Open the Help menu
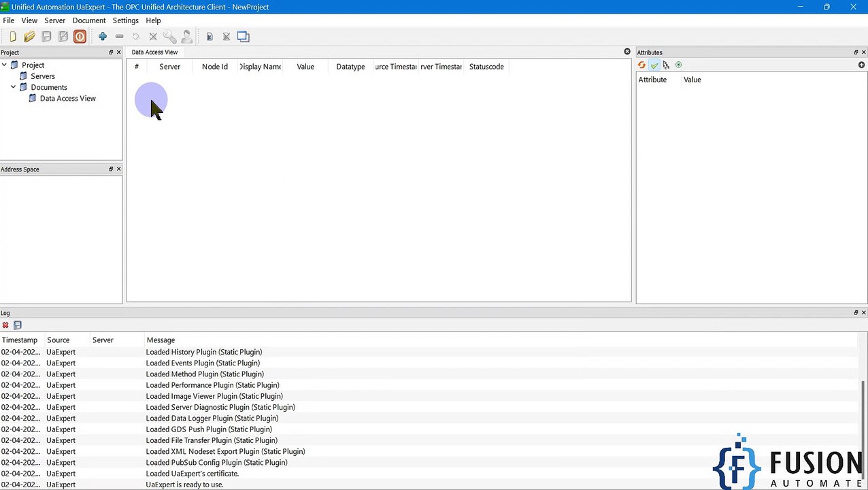The image size is (868, 490). coord(153,20)
